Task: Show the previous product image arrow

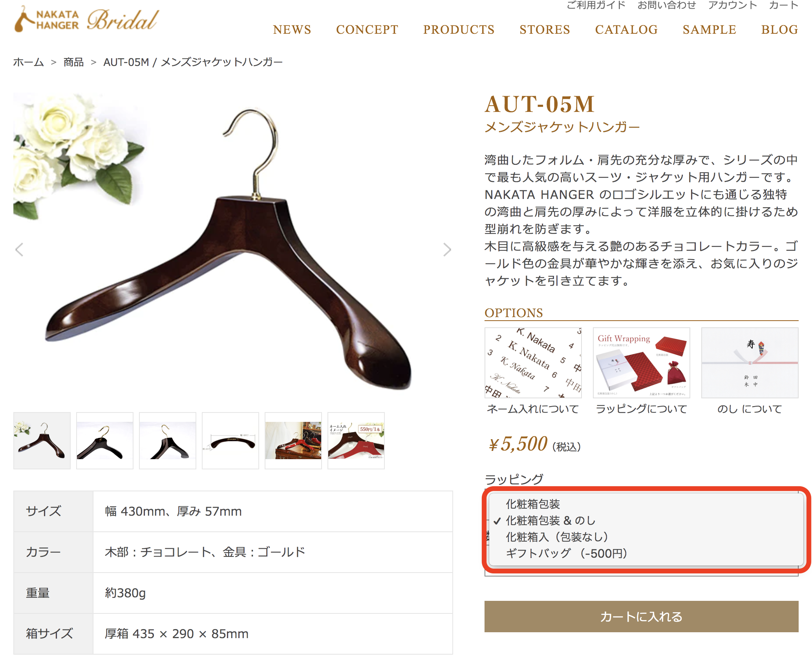Action: tap(19, 250)
